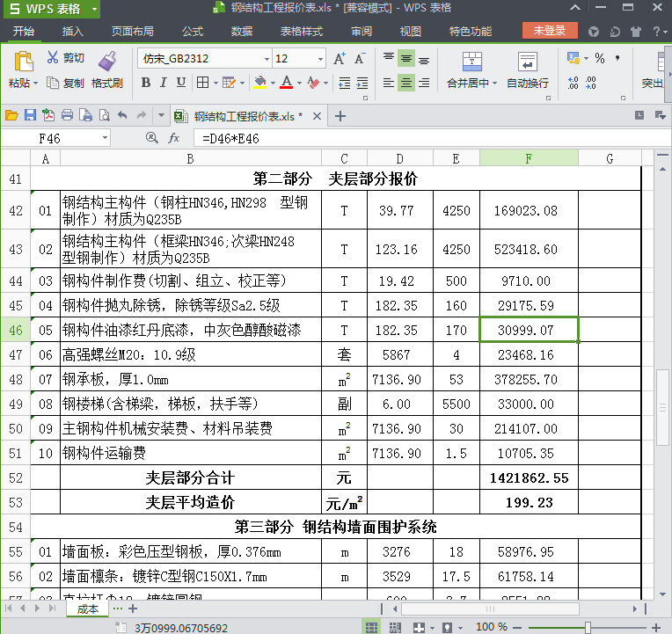Click the Print icon
Screen dimensions: 672x634
point(67,115)
